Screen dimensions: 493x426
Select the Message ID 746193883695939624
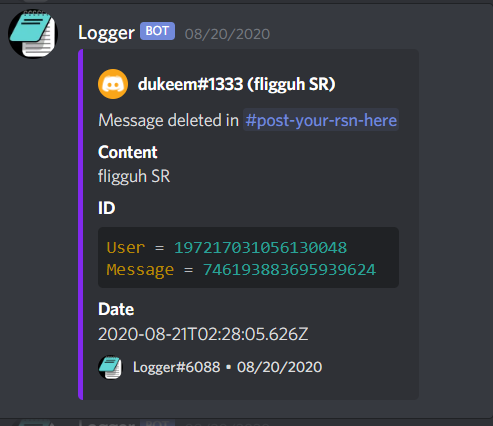[289, 269]
